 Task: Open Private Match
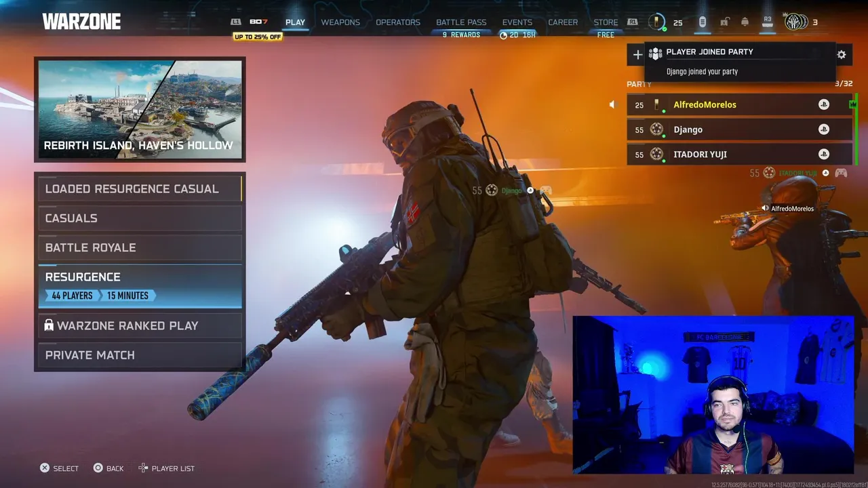click(140, 355)
